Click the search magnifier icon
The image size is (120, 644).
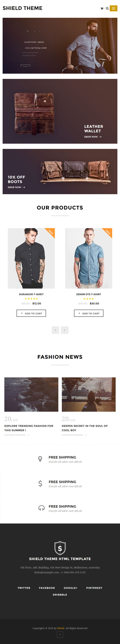tap(107, 9)
